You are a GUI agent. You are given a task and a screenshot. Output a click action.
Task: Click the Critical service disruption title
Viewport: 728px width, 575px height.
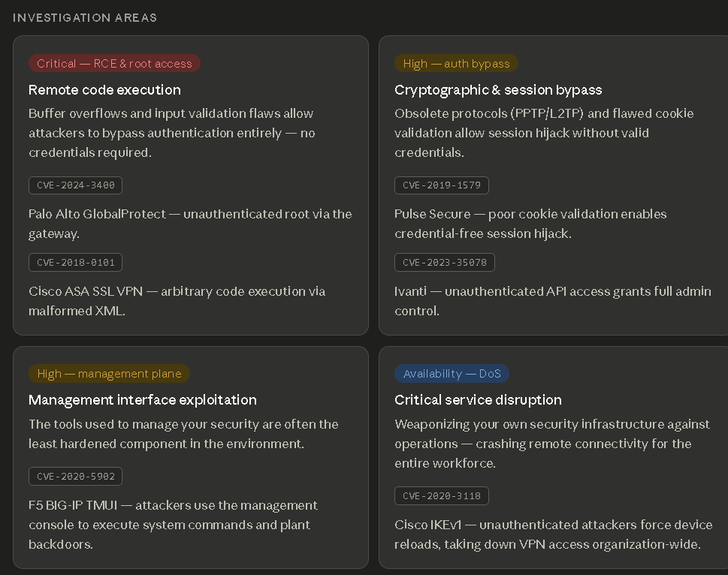click(478, 400)
